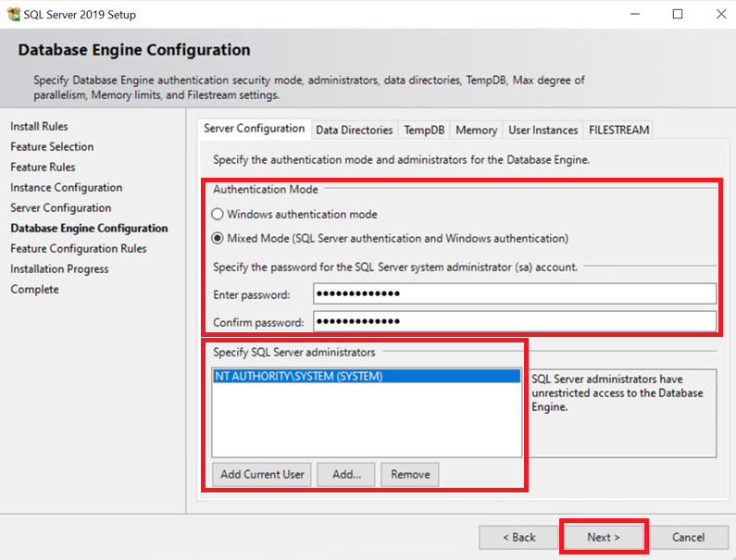Select Mixed Mode authentication radio button
Viewport: 736px width, 560px height.
(218, 238)
